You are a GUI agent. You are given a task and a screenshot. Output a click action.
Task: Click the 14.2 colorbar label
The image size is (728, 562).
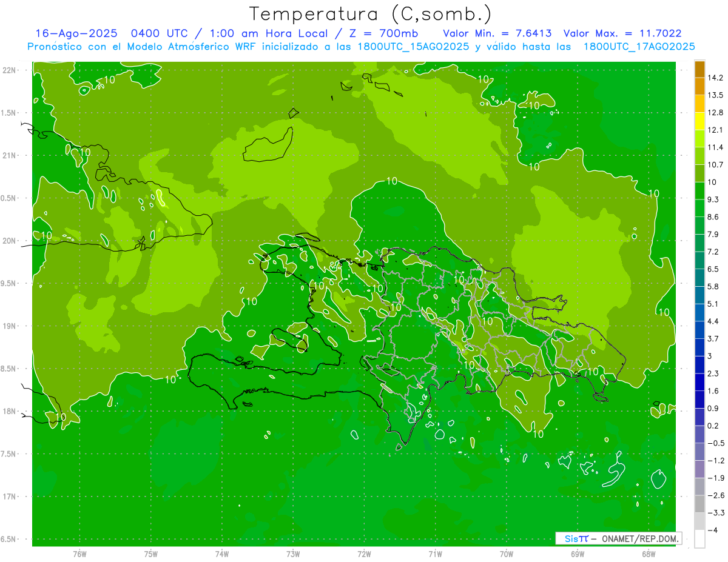pos(715,78)
